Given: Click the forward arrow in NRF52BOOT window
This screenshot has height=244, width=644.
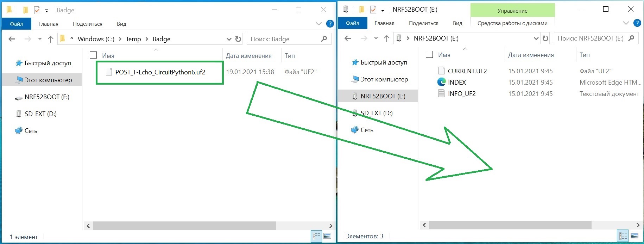Looking at the screenshot, I should tap(364, 38).
